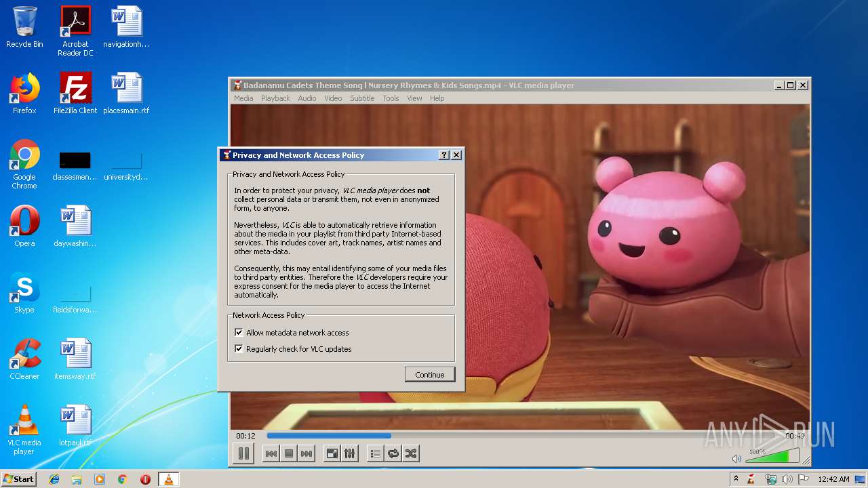The height and width of the screenshot is (488, 868).
Task: Minimize the VLC media player window
Action: 779,85
